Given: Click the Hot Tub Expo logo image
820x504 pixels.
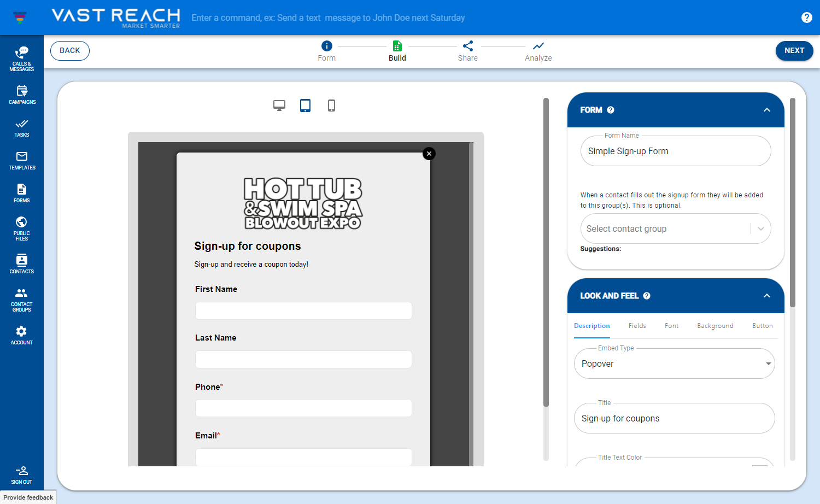Looking at the screenshot, I should tap(303, 203).
